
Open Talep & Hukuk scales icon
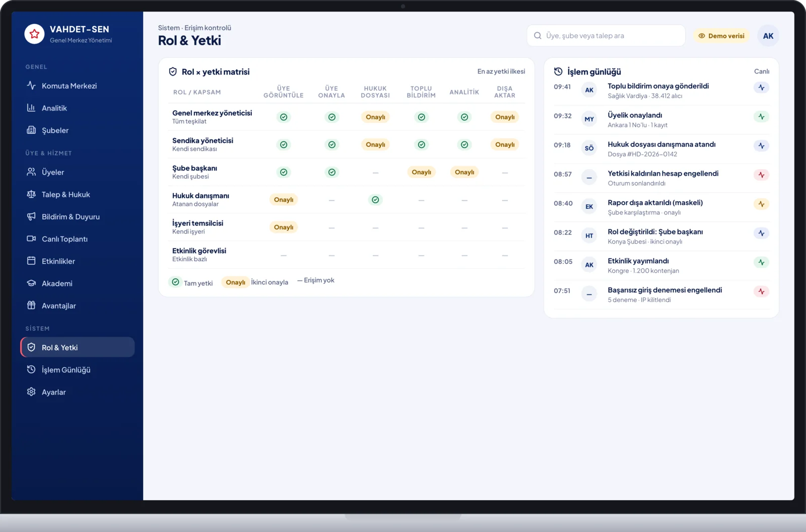pos(31,194)
